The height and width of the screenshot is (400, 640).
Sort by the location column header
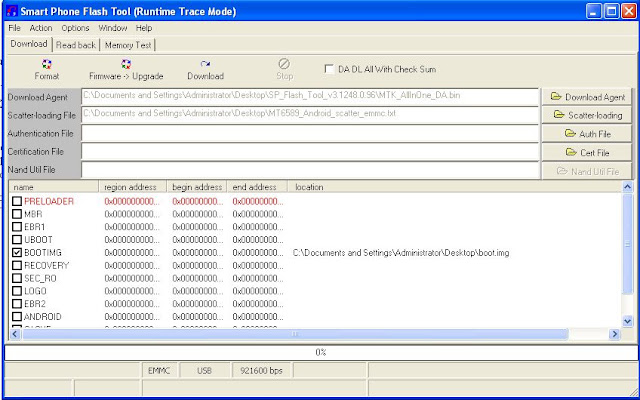coord(455,187)
